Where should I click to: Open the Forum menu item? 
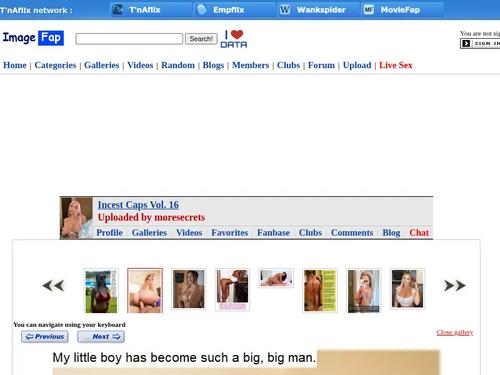coord(321,65)
